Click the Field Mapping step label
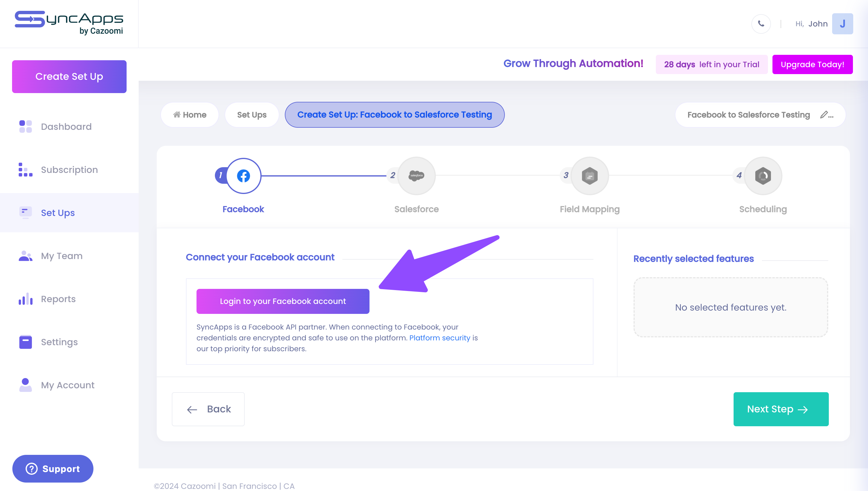 tap(590, 209)
